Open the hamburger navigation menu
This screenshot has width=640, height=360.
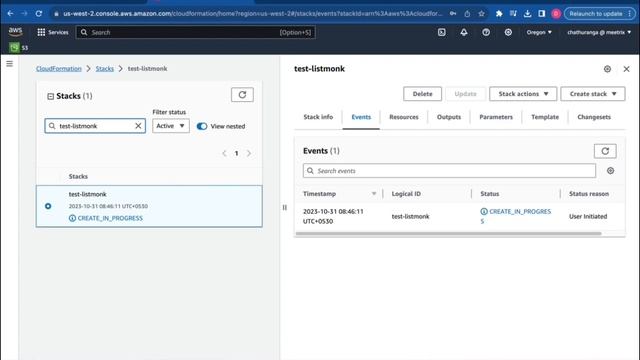click(x=9, y=64)
